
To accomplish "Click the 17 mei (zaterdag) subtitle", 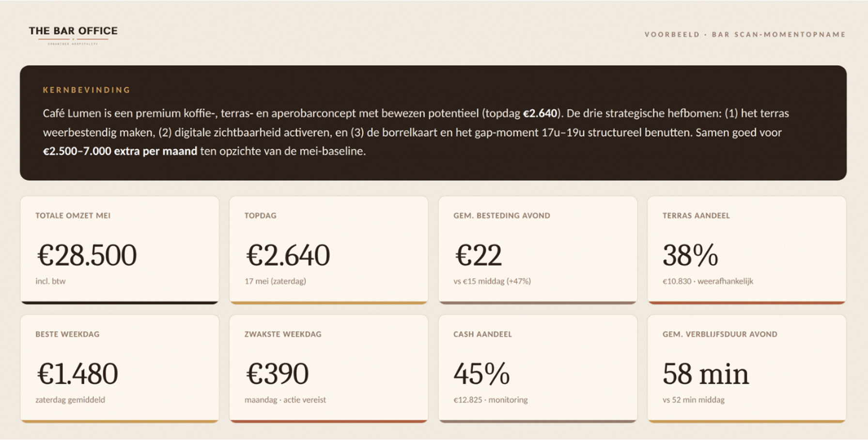I will (x=275, y=281).
